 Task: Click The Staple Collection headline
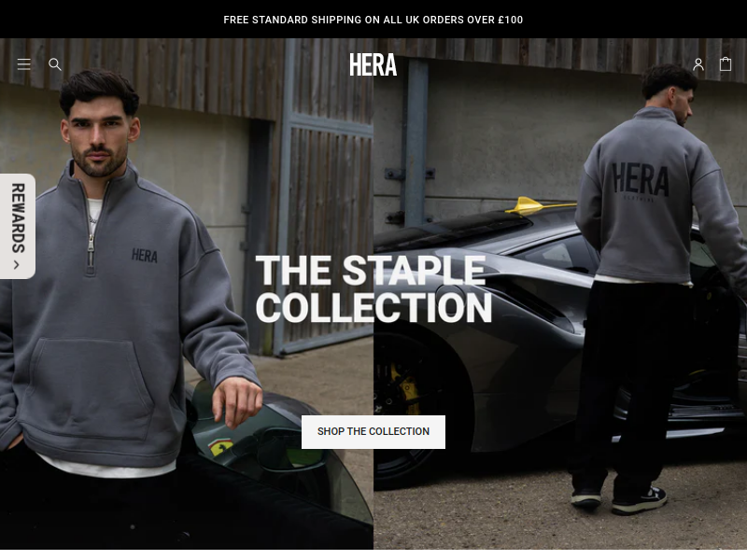[373, 289]
